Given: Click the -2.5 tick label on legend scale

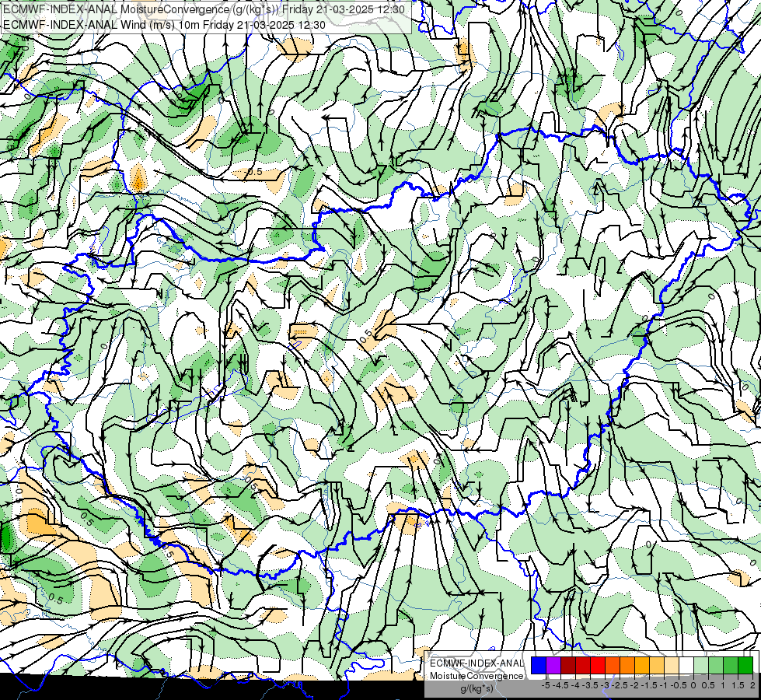Looking at the screenshot, I should [x=620, y=685].
